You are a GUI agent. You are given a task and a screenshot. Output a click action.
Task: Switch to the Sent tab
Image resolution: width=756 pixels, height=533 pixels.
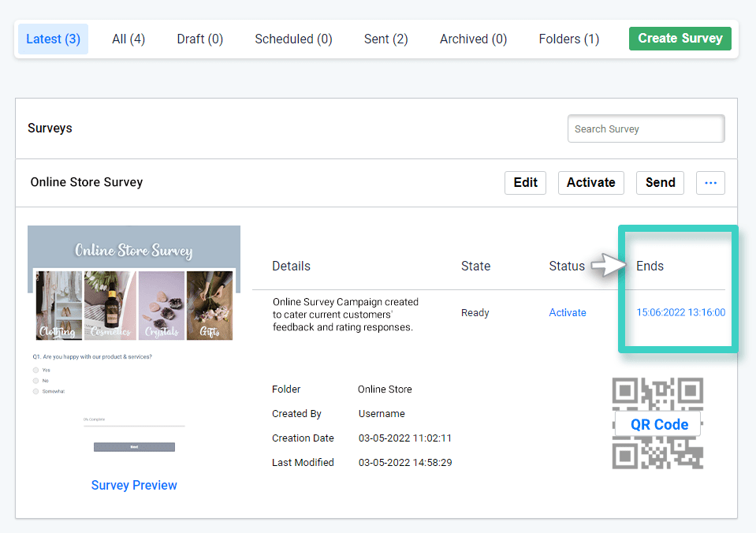coord(385,39)
